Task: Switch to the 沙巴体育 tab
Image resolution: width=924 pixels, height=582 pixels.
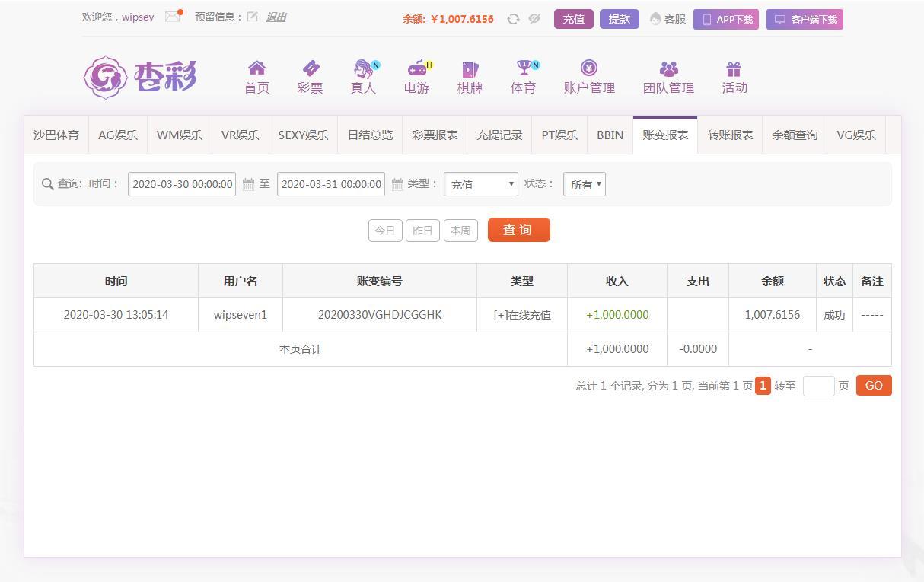Action: pos(56,135)
